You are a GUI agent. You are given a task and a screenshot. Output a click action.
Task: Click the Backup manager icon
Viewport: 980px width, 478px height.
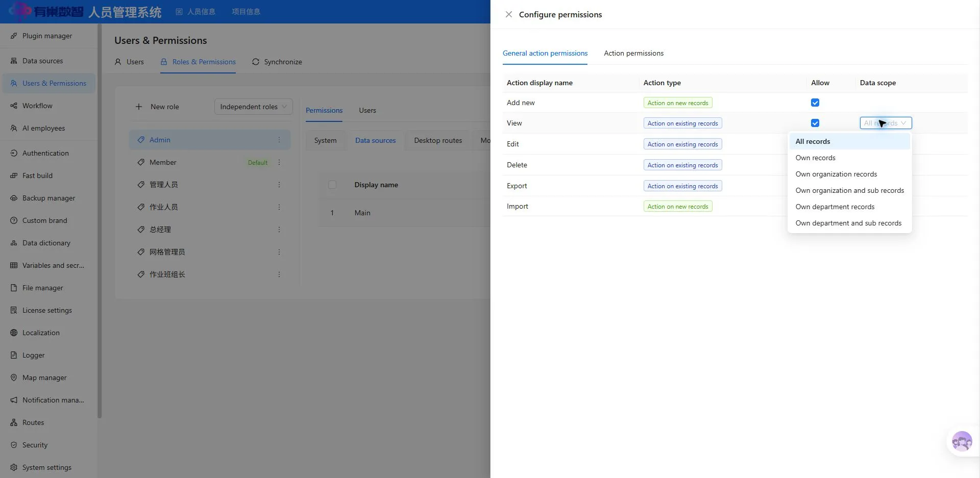pos(14,198)
